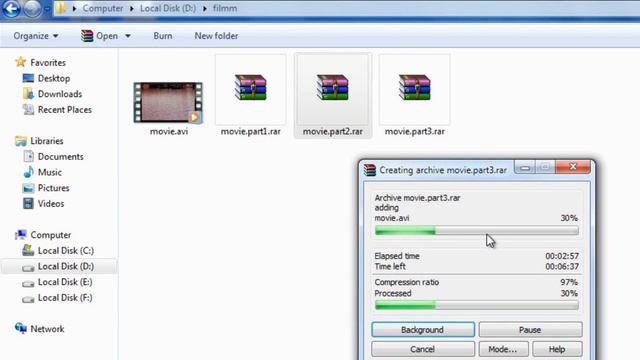Viewport: 640px width, 360px height.
Task: Click the Open toolbar button
Action: pos(107,36)
